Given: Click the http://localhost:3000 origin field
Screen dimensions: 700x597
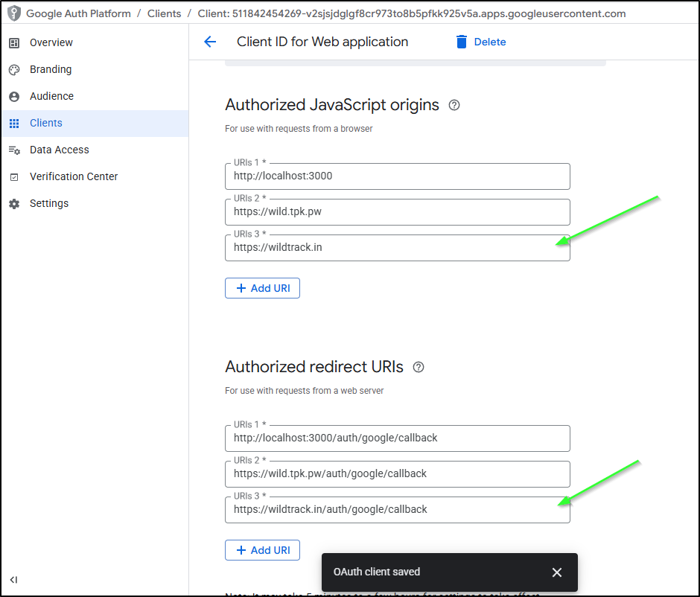Looking at the screenshot, I should coord(397,176).
